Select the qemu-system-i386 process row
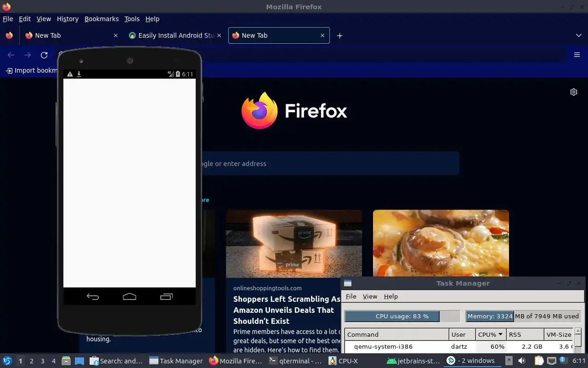Viewport: 588px width, 368px height. pyautogui.click(x=459, y=346)
